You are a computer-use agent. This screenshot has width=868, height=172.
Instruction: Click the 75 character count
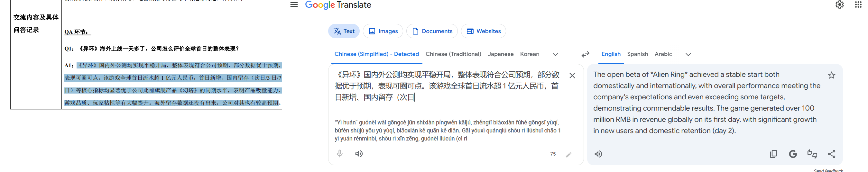pyautogui.click(x=553, y=154)
